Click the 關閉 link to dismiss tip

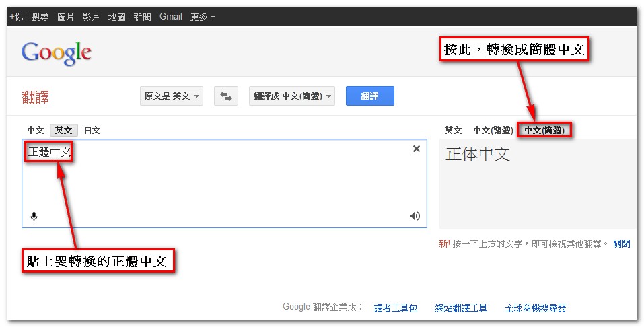622,244
